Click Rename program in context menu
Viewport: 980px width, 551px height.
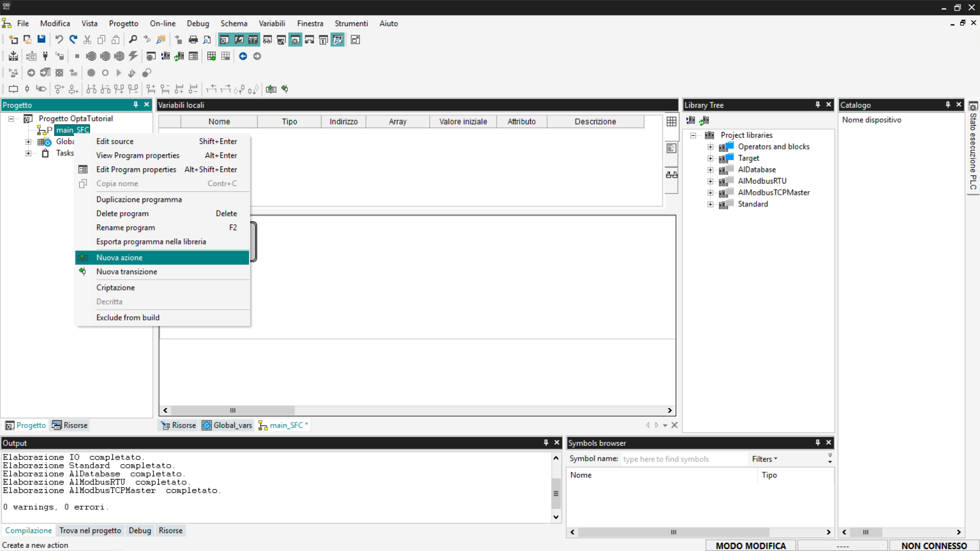126,228
